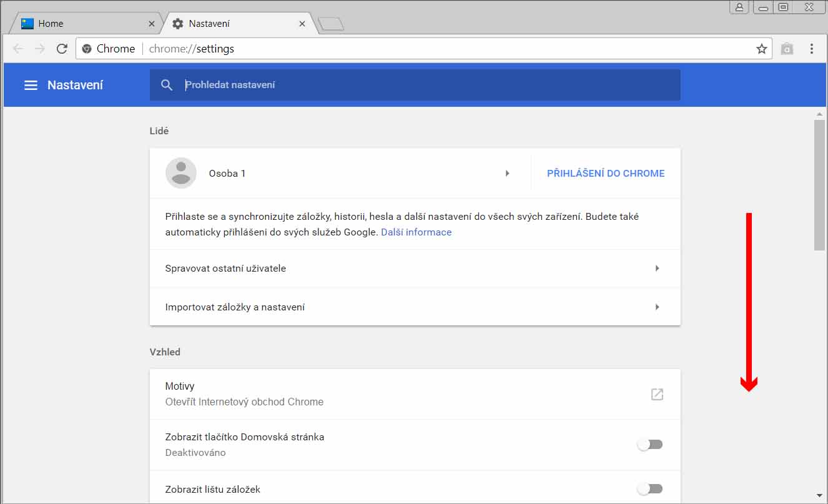Image resolution: width=828 pixels, height=504 pixels.
Task: Click the Deaktivováno status text
Action: point(195,453)
